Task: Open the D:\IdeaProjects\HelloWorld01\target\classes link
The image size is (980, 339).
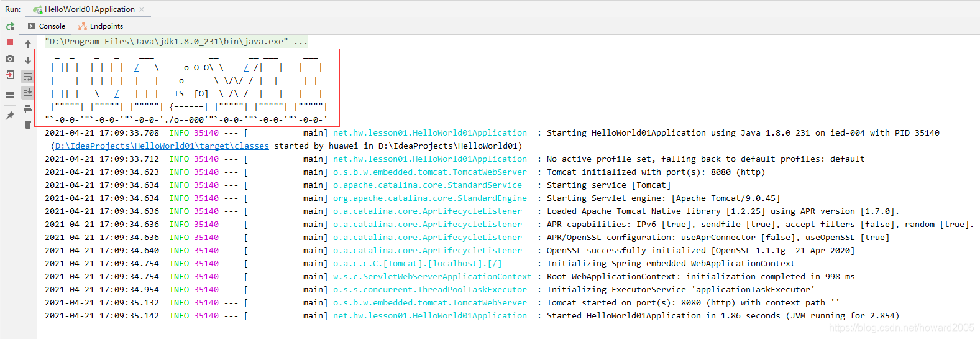Action: click(x=162, y=146)
